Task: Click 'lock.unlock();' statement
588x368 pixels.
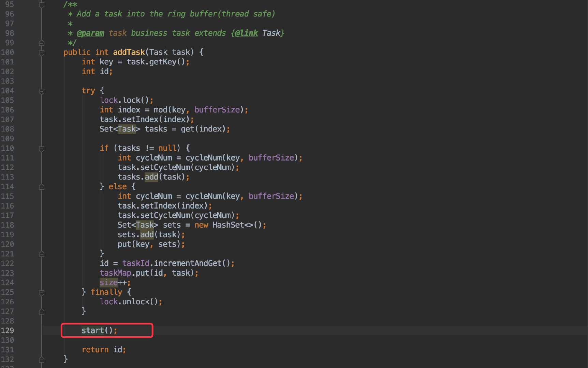Action: (x=131, y=302)
